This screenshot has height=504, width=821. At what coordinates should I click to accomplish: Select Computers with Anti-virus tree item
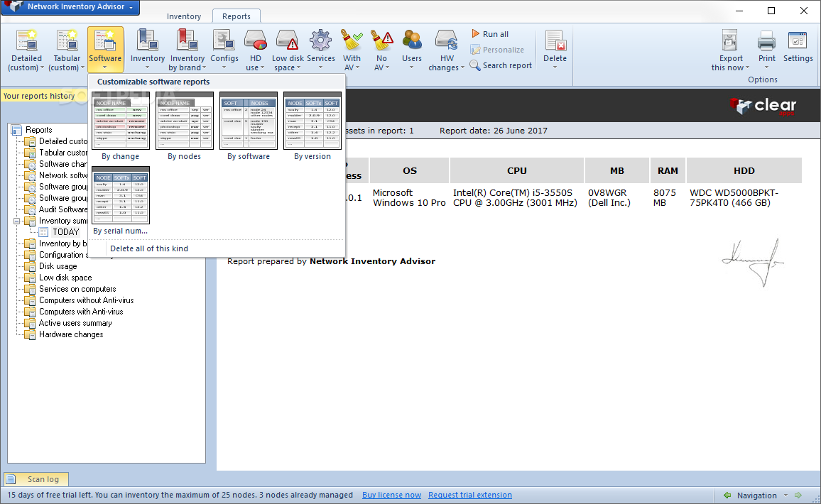pos(81,312)
